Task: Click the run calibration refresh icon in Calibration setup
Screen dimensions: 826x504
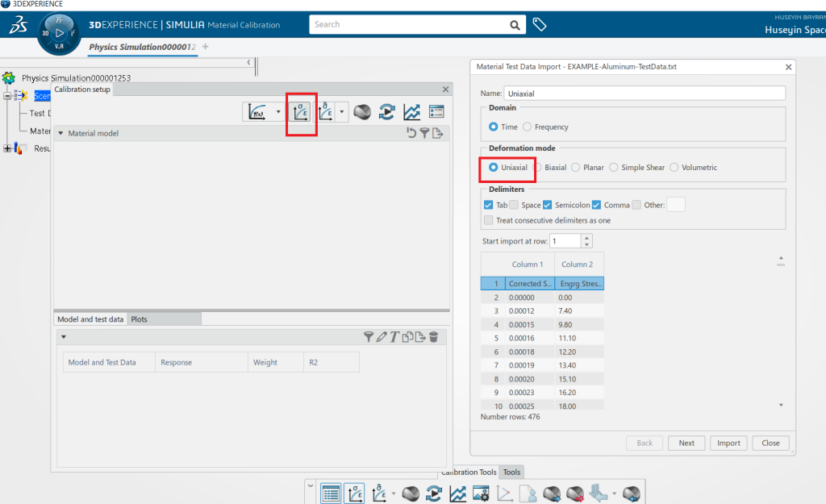Action: pos(387,112)
